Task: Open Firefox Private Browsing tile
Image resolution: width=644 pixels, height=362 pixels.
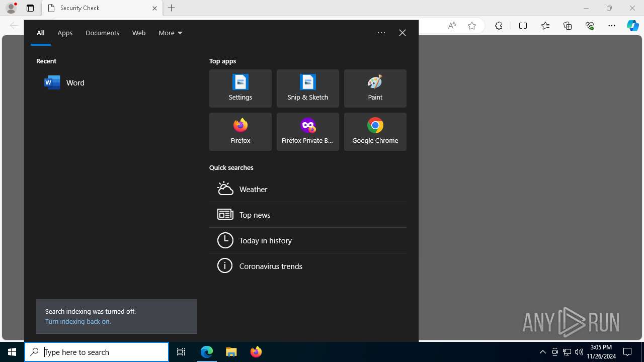Action: [x=307, y=132]
